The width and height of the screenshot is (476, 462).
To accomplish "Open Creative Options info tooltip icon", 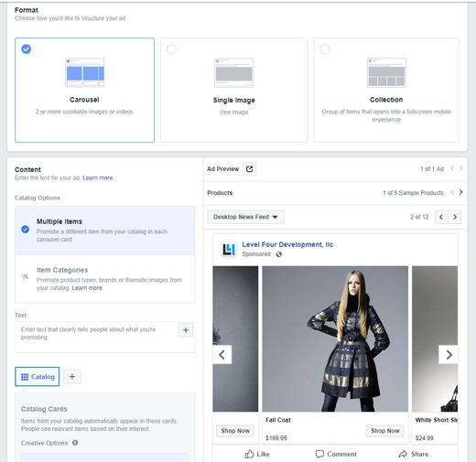I will pyautogui.click(x=75, y=443).
